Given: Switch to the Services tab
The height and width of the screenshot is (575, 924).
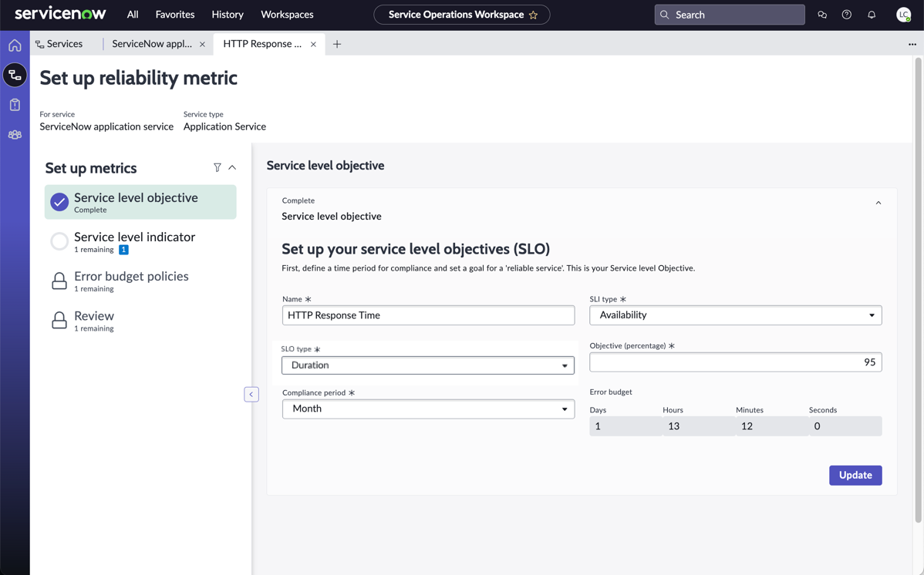Looking at the screenshot, I should (x=59, y=44).
